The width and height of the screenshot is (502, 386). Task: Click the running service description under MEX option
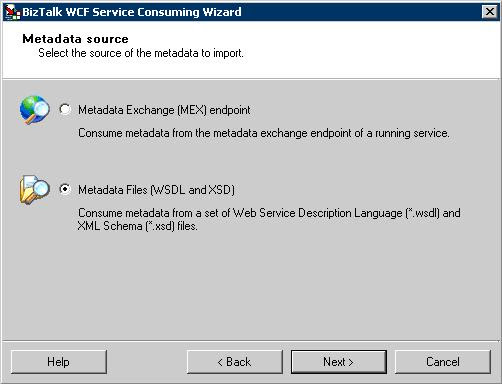(x=264, y=133)
